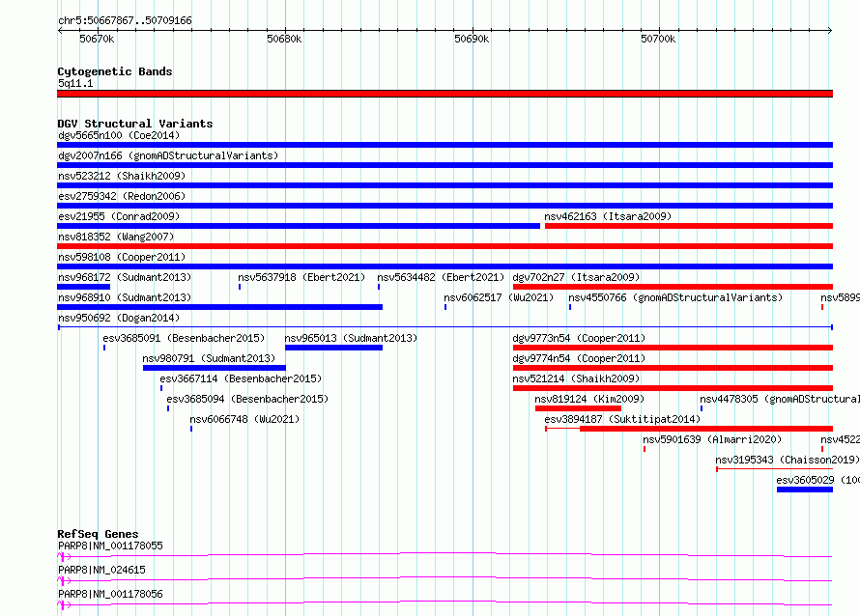The height and width of the screenshot is (616, 860).
Task: Click the dgv5665n100 (Coe2014) variant label
Action: point(119,135)
